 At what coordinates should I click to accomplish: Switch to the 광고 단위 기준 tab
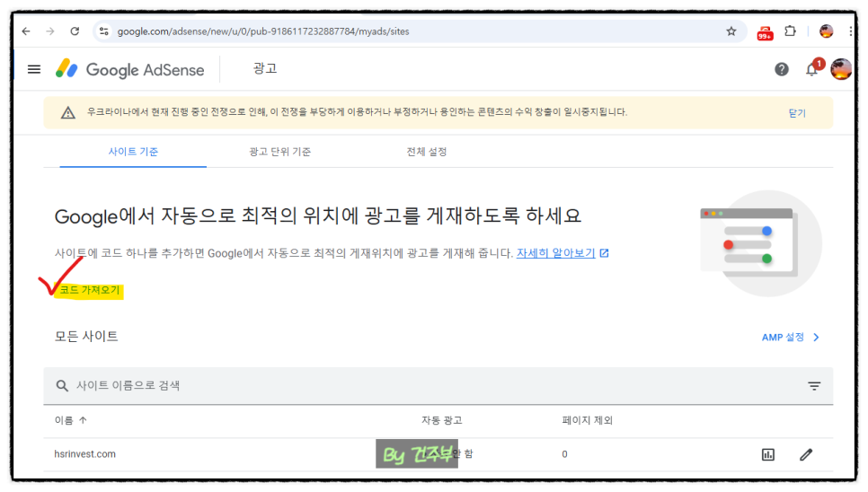point(279,152)
